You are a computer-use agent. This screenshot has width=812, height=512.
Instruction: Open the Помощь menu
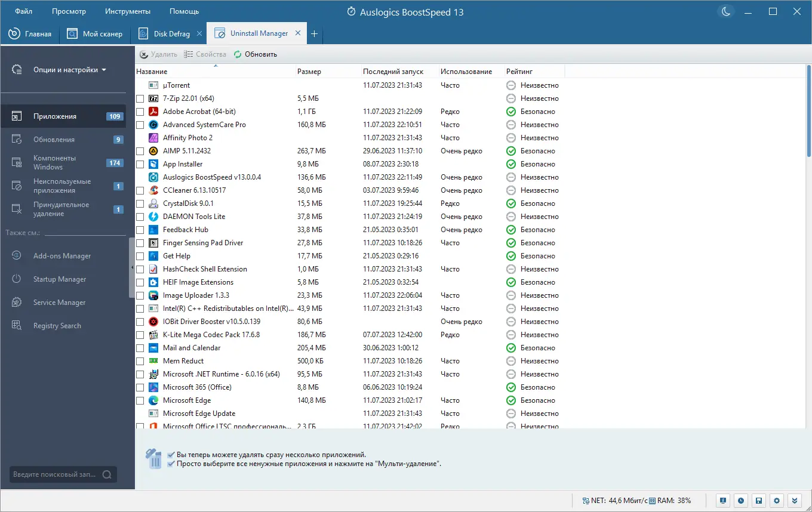click(x=184, y=11)
